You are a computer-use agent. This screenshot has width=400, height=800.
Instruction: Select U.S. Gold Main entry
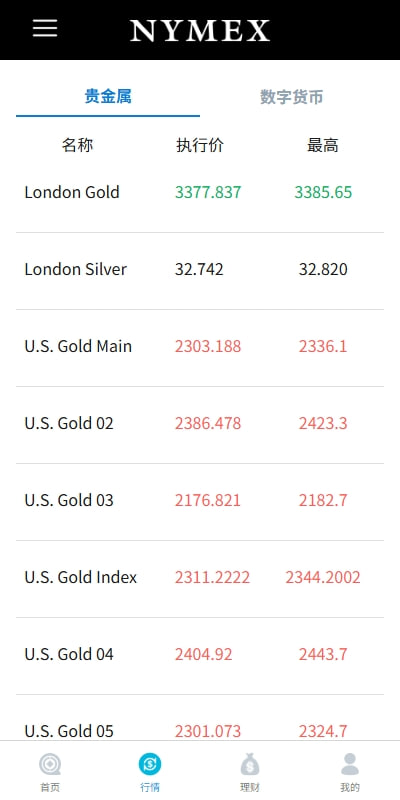(200, 347)
